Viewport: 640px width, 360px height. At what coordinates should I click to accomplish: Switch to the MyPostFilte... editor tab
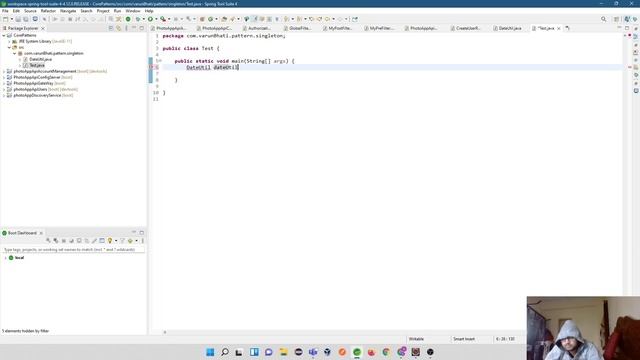point(337,28)
